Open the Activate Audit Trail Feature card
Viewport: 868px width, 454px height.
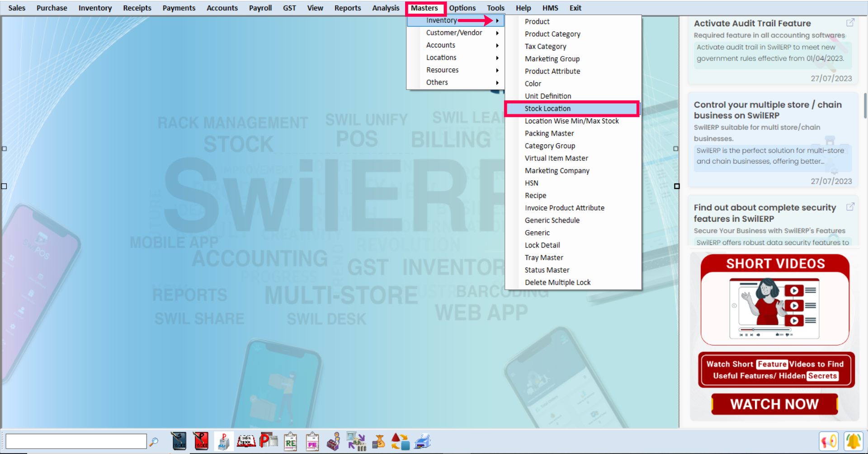pos(773,51)
